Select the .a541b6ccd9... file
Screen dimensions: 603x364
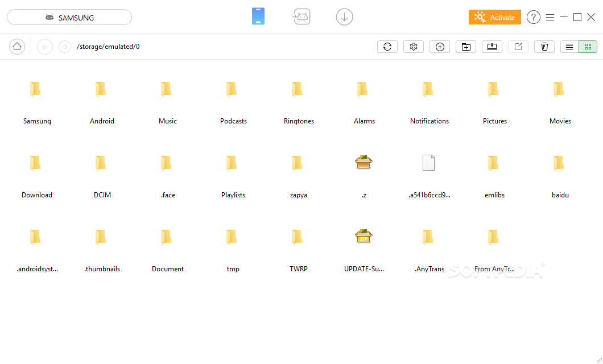click(x=429, y=176)
